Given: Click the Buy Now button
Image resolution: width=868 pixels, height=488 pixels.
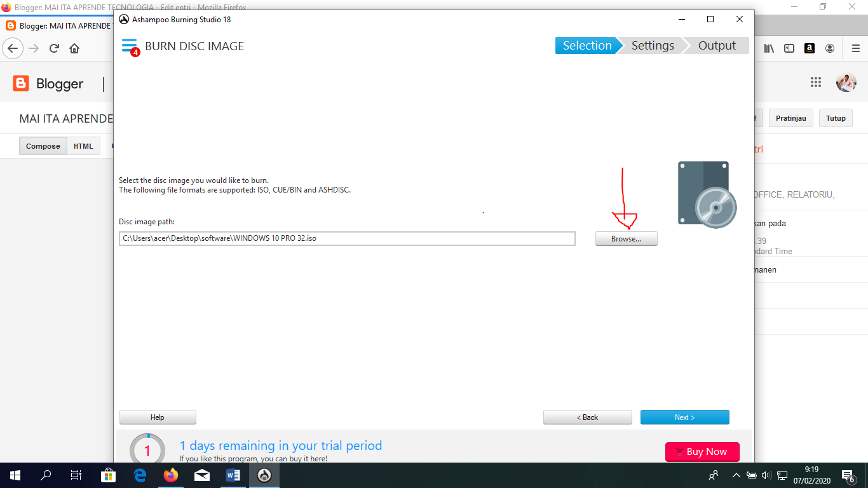Looking at the screenshot, I should pyautogui.click(x=702, y=452).
